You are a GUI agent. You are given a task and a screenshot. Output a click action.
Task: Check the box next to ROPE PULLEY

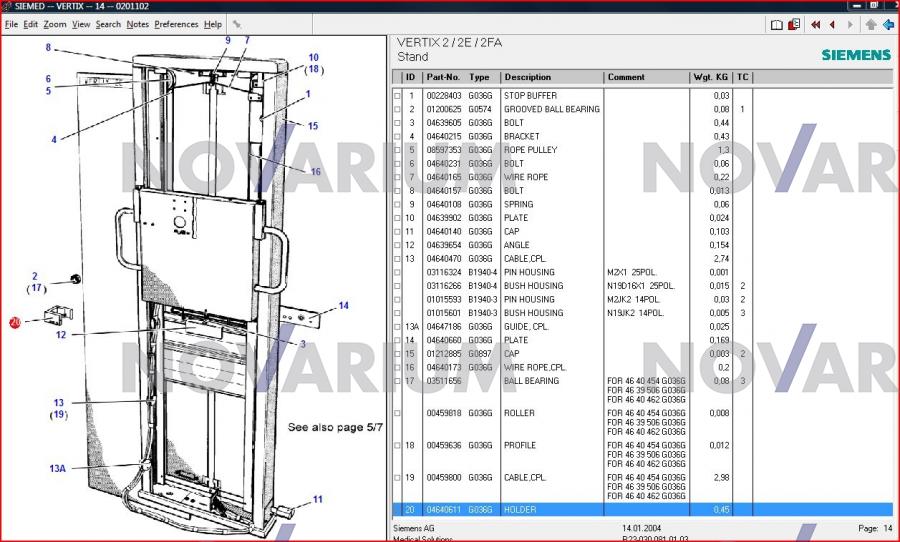click(x=397, y=150)
